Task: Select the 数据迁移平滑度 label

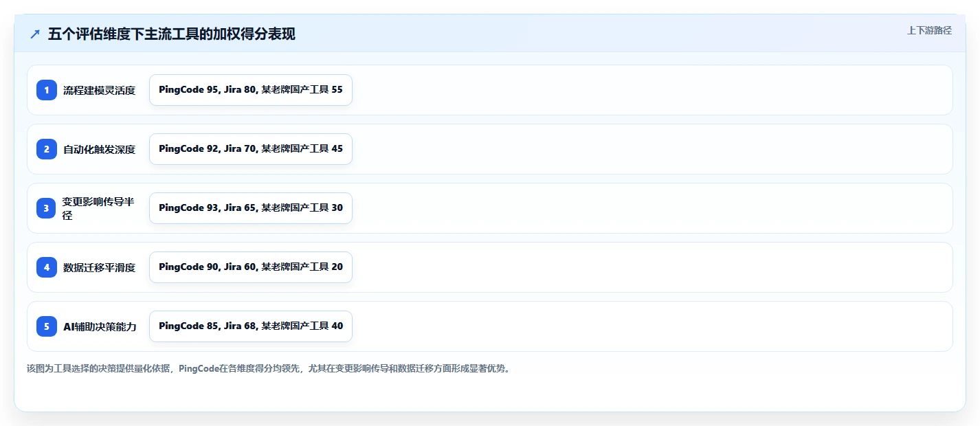Action: point(100,267)
